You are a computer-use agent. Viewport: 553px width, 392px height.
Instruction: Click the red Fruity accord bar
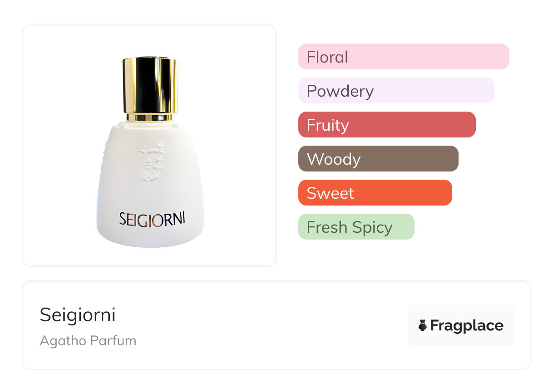click(386, 125)
